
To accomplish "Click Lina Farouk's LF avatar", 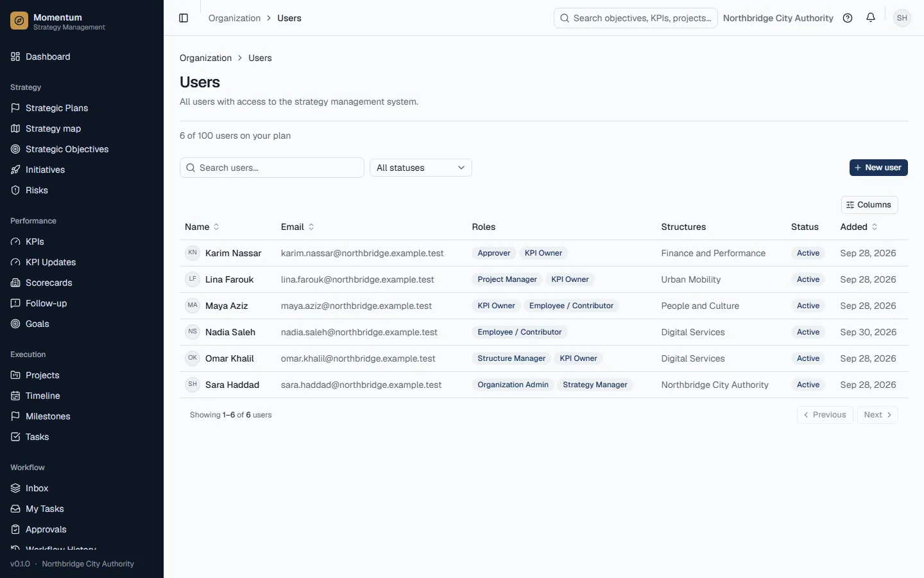I will [193, 279].
